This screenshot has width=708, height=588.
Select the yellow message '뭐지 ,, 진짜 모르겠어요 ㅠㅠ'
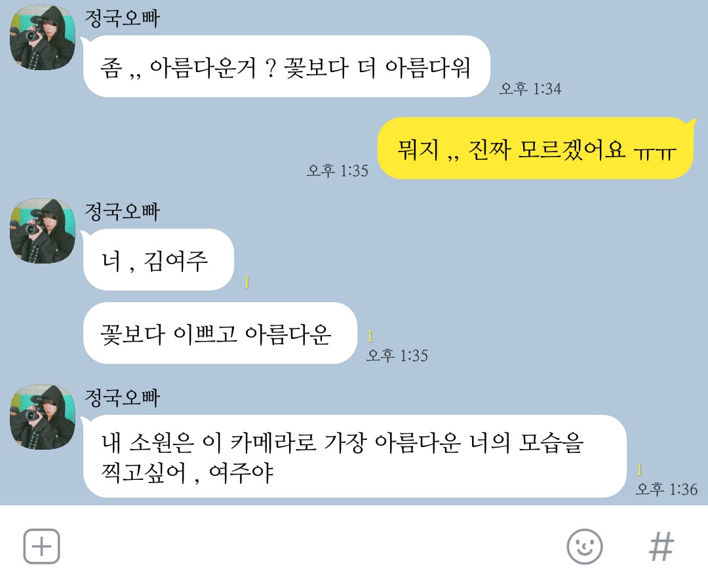[x=536, y=149]
